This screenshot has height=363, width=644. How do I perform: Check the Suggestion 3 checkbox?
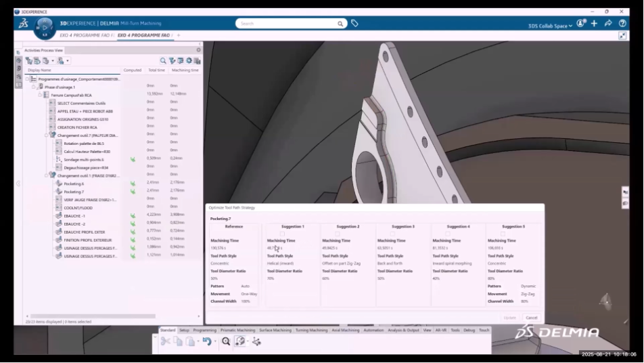392,234
